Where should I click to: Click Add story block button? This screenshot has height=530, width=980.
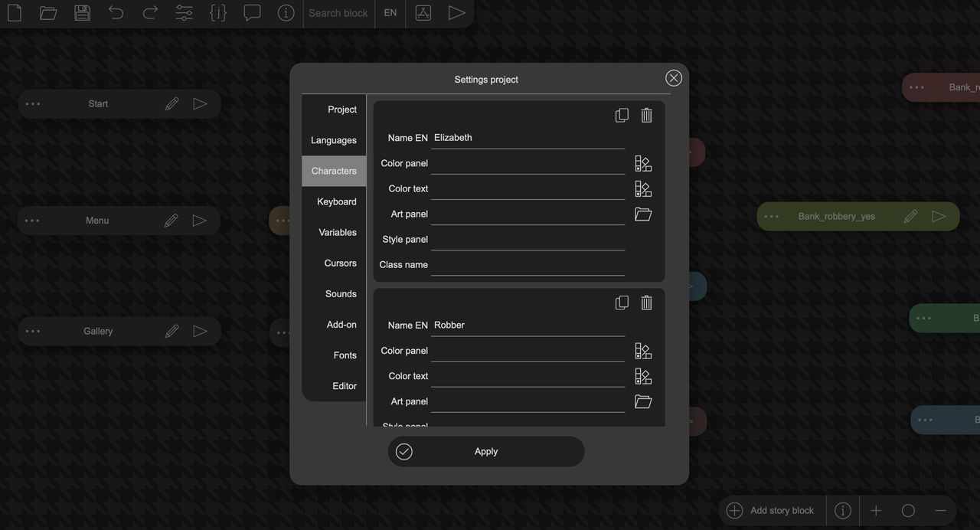[x=773, y=510]
